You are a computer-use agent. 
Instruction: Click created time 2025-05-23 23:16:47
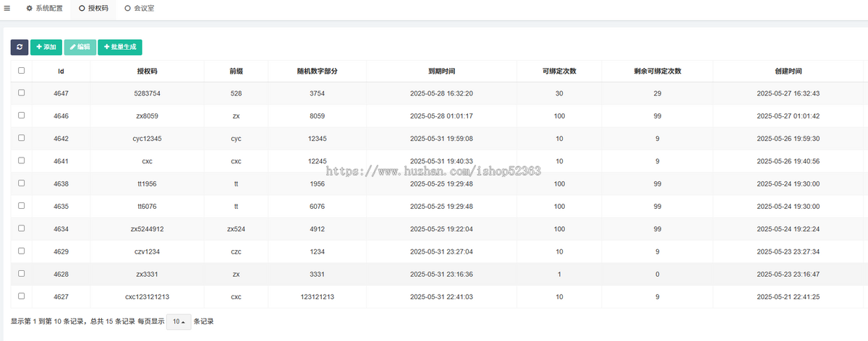click(788, 274)
